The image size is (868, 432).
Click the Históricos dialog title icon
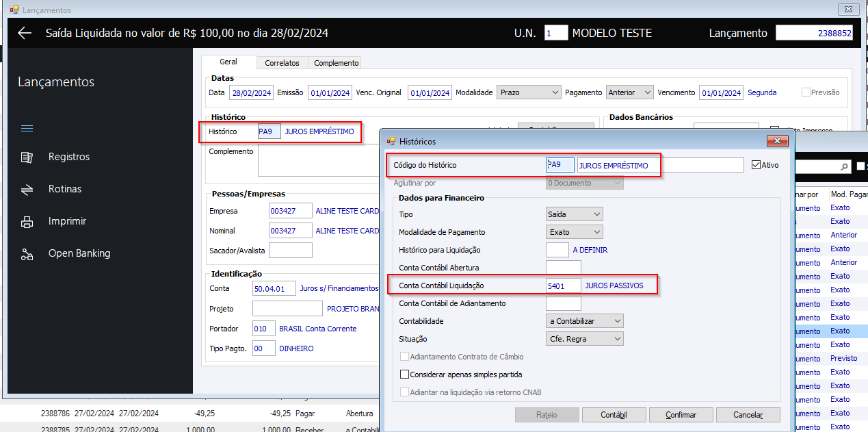pyautogui.click(x=391, y=141)
